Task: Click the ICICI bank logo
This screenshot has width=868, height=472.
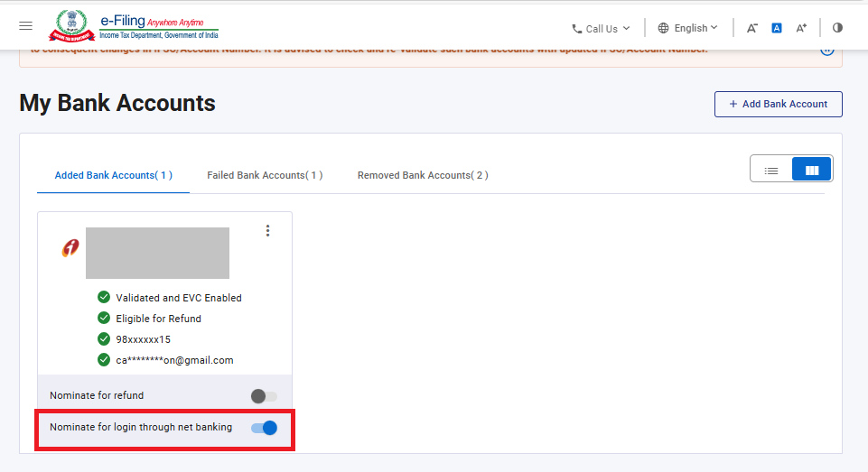Action: [x=70, y=248]
